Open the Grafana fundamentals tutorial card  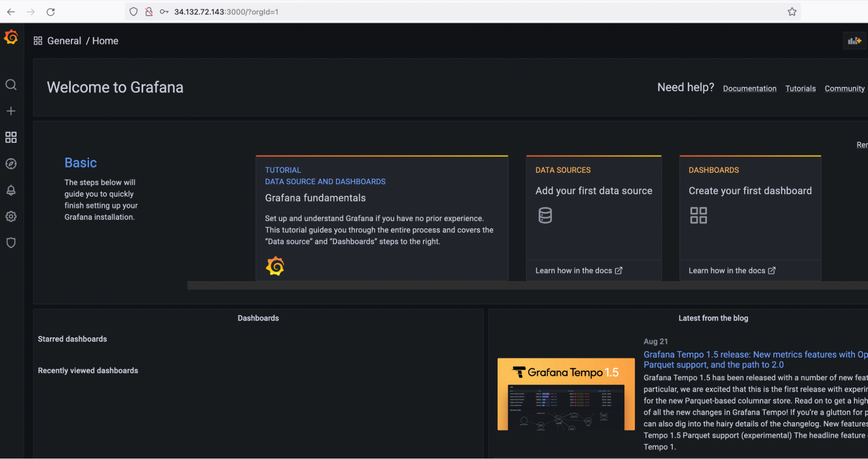coord(382,218)
